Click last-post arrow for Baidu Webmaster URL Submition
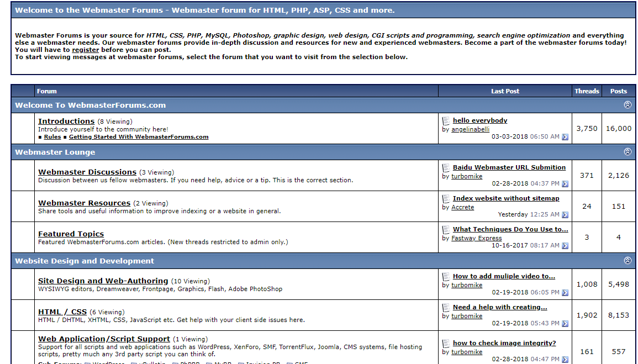 (565, 184)
